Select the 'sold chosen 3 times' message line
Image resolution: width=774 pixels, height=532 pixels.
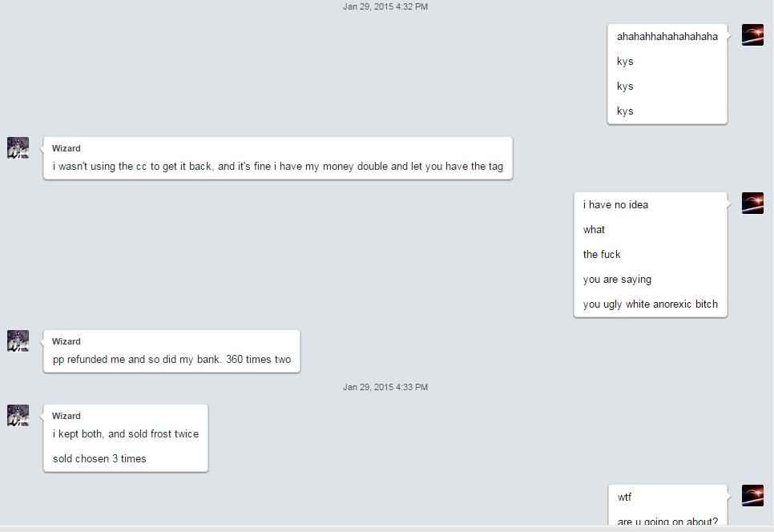coord(99,458)
